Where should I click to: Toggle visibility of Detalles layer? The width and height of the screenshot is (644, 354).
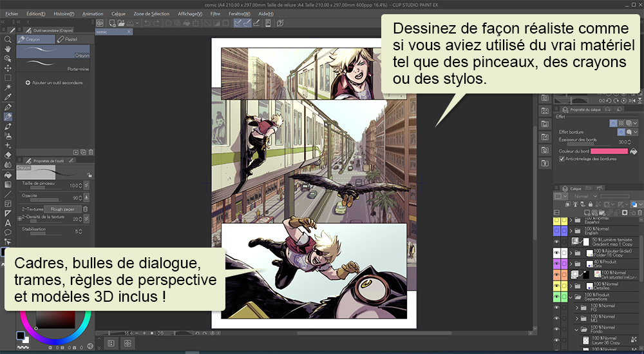[557, 286]
